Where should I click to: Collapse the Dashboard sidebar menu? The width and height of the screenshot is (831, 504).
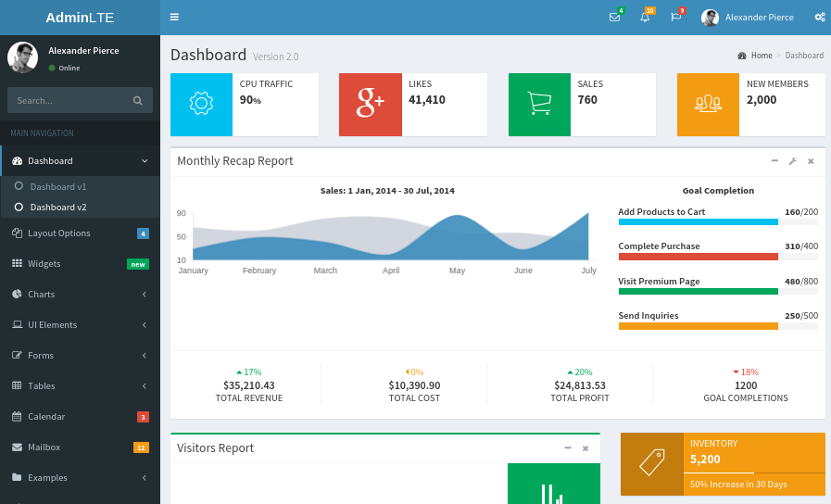coord(79,161)
